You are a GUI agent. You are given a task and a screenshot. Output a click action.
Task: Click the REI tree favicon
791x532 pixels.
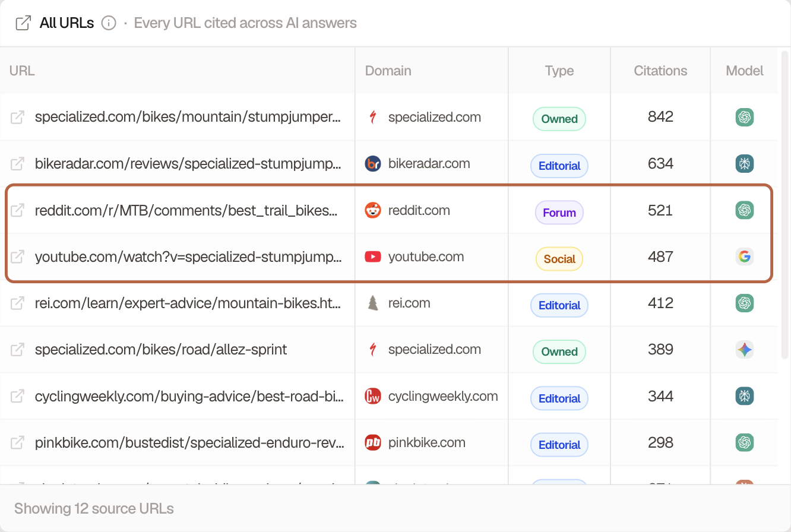(x=373, y=303)
